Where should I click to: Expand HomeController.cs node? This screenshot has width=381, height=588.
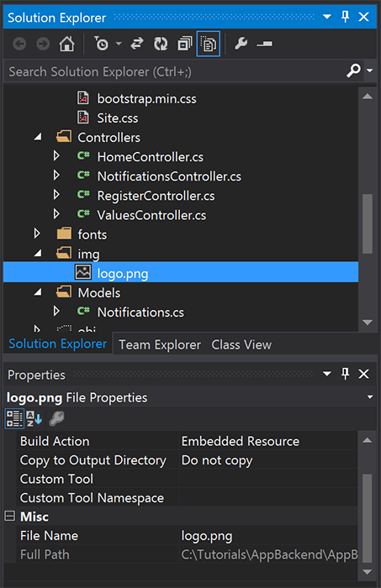tap(56, 155)
